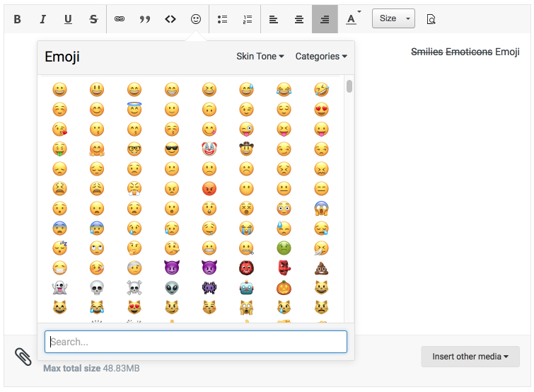Pick the sleeping face with zzz emoji
Image resolution: width=534 pixels, height=392 pixels.
click(x=59, y=248)
